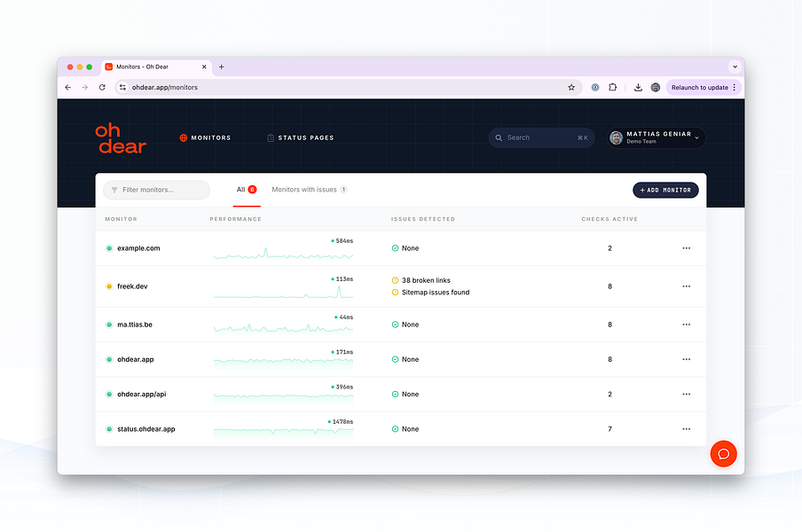Click checks active count for status.ohdear.app
The image size is (802, 532).
click(x=609, y=429)
